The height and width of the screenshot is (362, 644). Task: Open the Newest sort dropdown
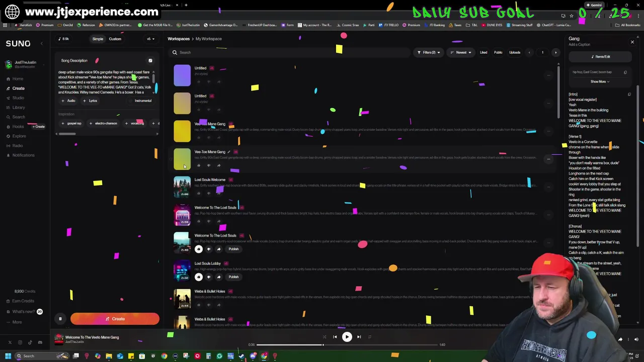461,52
